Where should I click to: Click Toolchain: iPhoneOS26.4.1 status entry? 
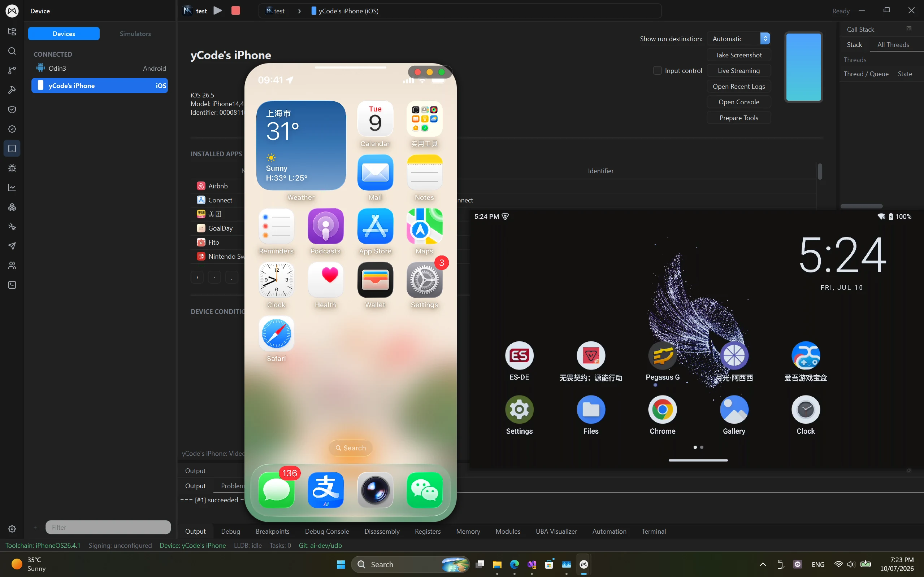tap(43, 545)
